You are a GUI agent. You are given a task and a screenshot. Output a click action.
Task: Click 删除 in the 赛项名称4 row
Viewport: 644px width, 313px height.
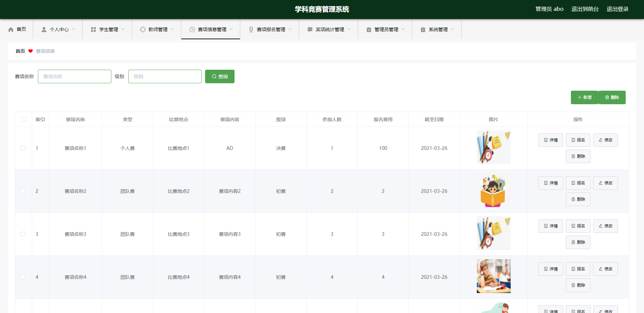point(578,285)
